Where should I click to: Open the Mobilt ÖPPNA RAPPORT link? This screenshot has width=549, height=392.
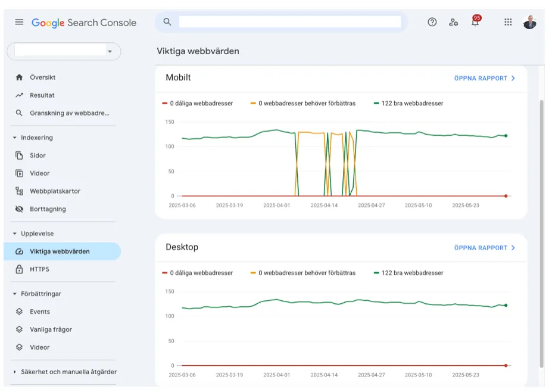pyautogui.click(x=481, y=79)
